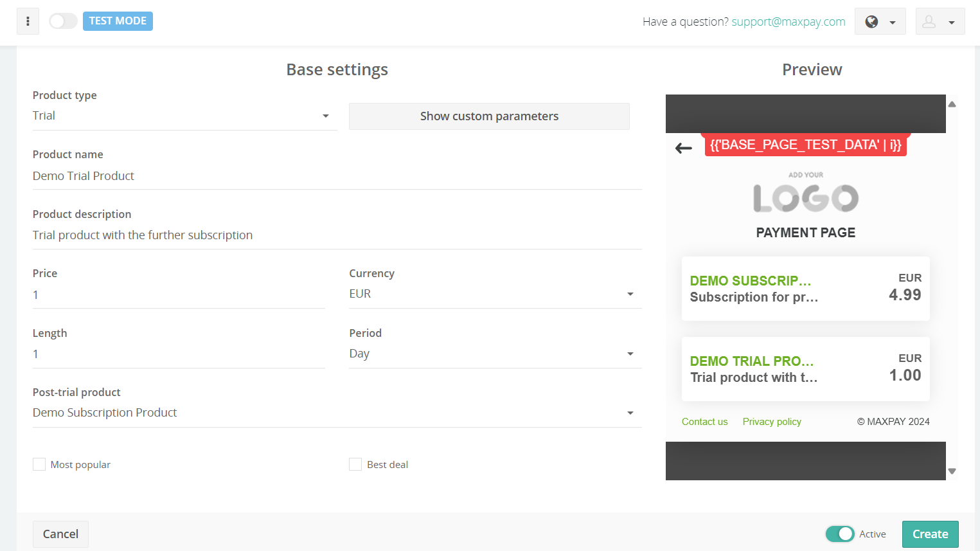The height and width of the screenshot is (551, 980).
Task: Select the Demo Subscription product card
Action: 806,289
